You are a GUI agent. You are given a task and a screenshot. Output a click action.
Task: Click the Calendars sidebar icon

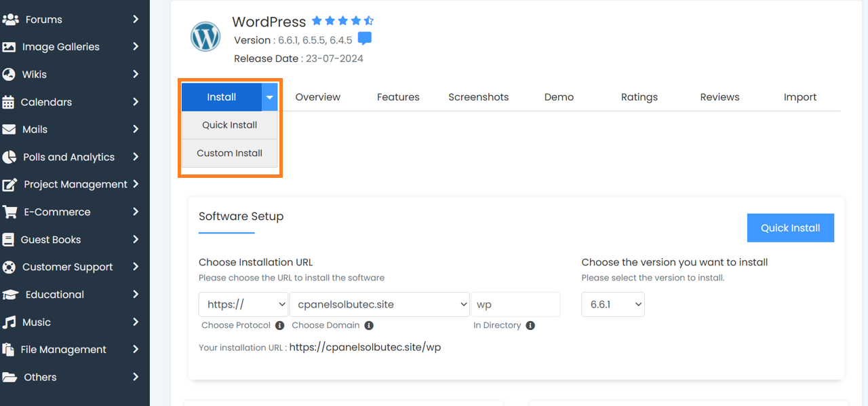click(9, 102)
